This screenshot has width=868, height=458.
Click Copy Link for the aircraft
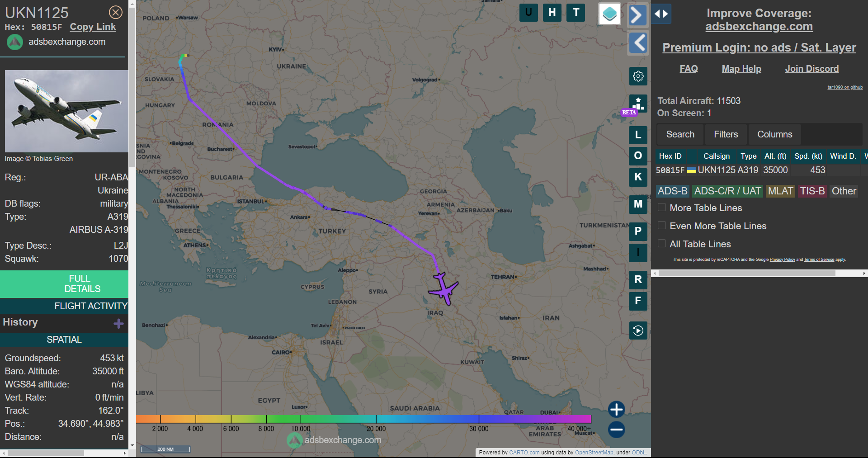(x=93, y=27)
